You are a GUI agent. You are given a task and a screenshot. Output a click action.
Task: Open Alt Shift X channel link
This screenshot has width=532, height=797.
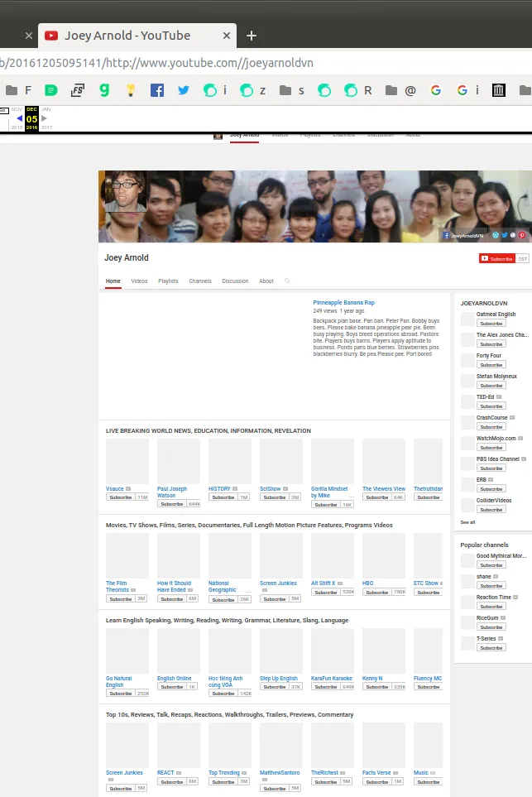[x=324, y=583]
